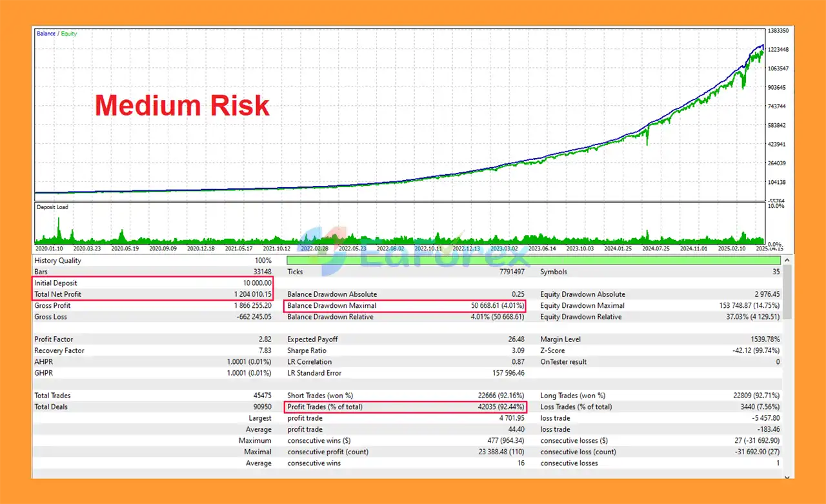Click the 2024.07.25 date on timeline
This screenshot has height=504, width=826.
[x=657, y=248]
